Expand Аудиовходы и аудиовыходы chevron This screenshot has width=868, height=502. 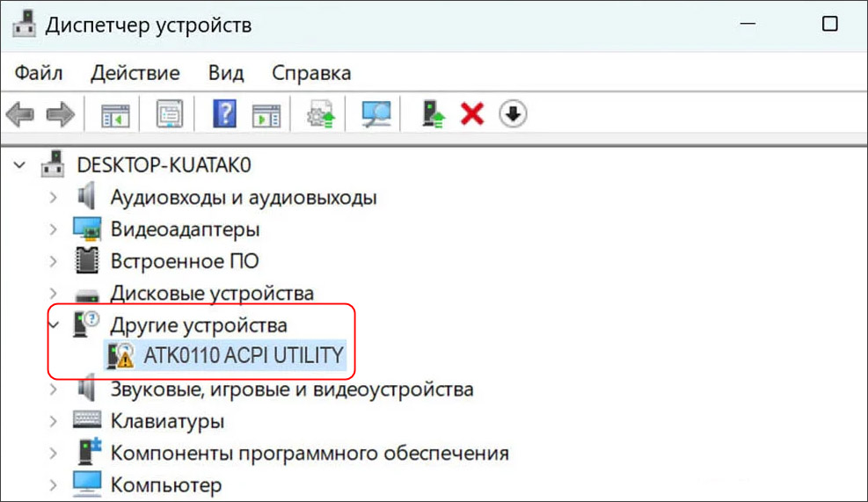tap(53, 197)
